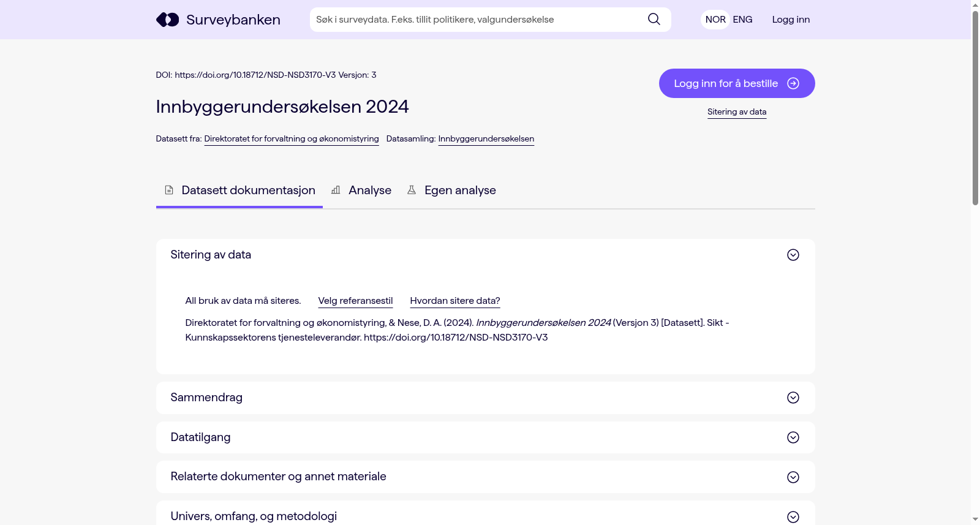
Task: Switch language to ENG
Action: pos(742,20)
